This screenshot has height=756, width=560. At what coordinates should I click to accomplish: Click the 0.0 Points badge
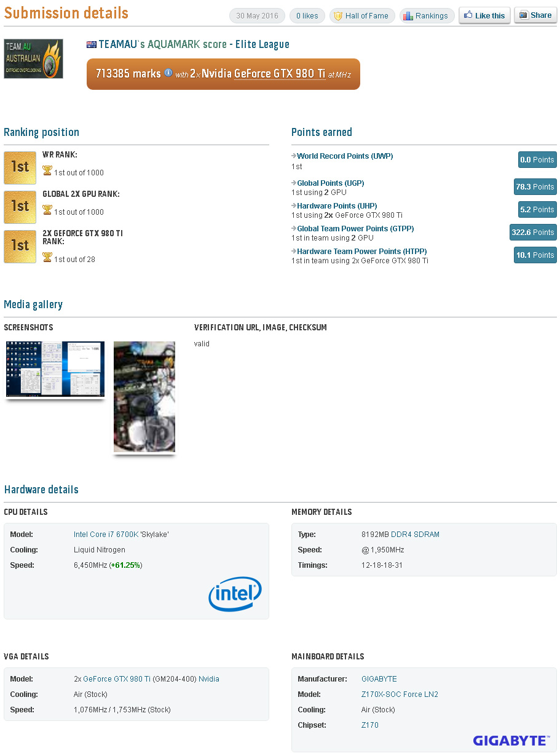pos(537,160)
